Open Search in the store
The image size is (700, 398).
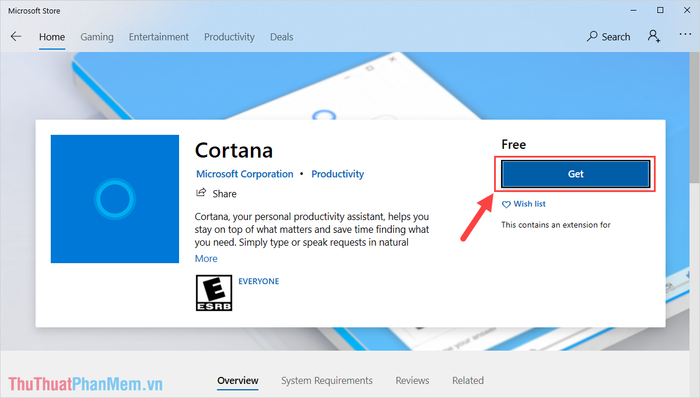[608, 37]
